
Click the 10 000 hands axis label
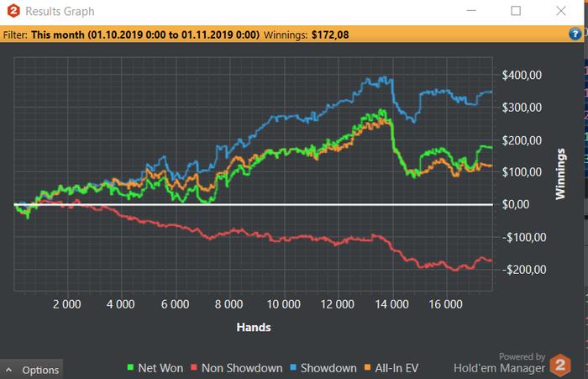point(284,304)
